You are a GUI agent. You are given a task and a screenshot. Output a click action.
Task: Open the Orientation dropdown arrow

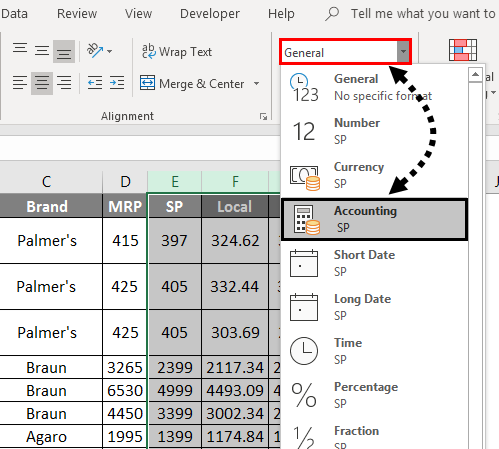coord(110,52)
